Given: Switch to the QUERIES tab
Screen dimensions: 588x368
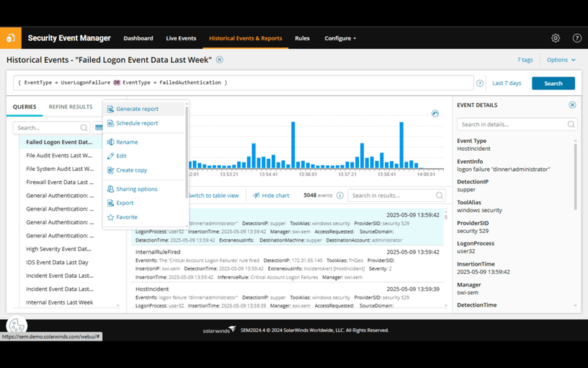Looking at the screenshot, I should click(24, 107).
